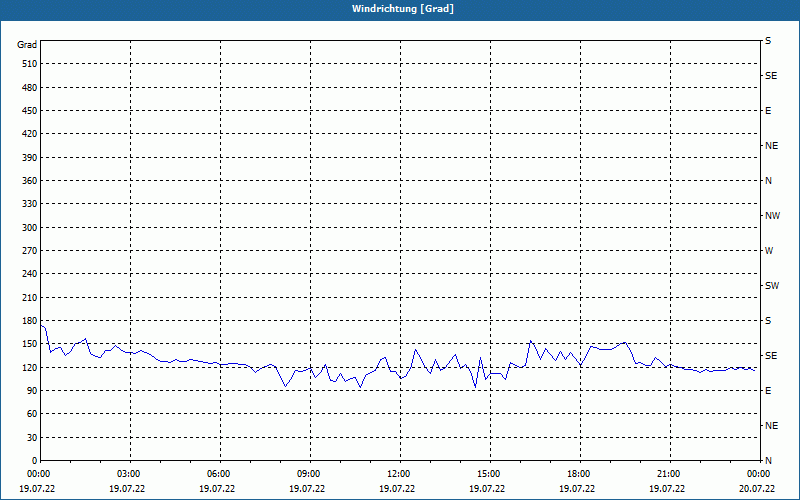Pick 19.07.22 date under 21:00
The width and height of the screenshot is (800, 500).
coord(667,489)
